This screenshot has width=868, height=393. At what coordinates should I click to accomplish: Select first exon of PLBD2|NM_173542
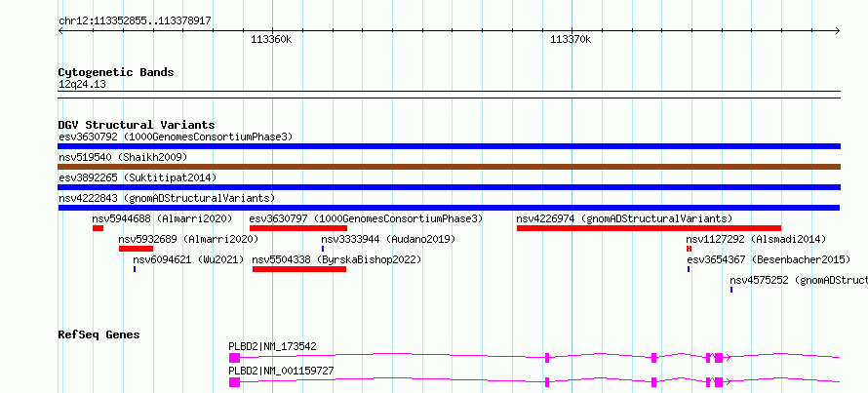coord(234,358)
